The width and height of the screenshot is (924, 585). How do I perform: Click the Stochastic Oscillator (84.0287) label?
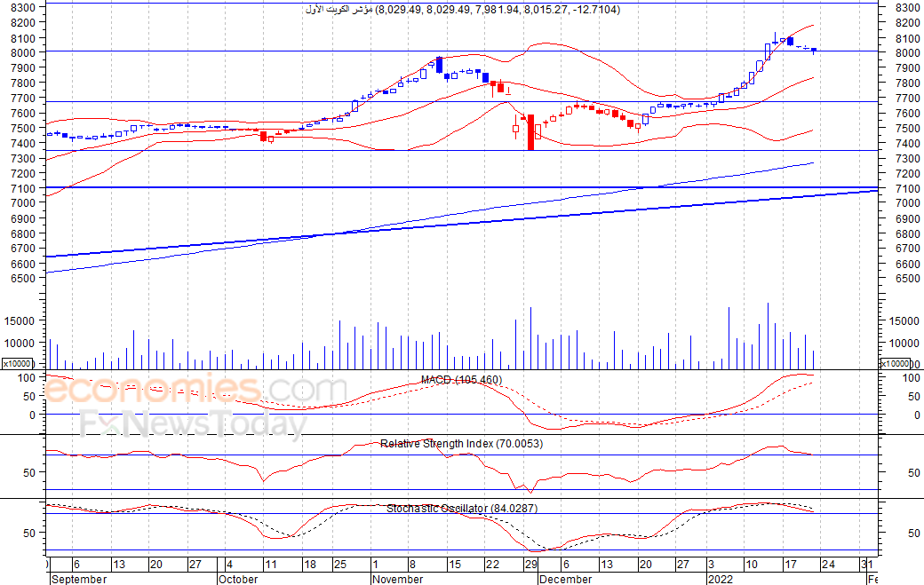tap(462, 508)
